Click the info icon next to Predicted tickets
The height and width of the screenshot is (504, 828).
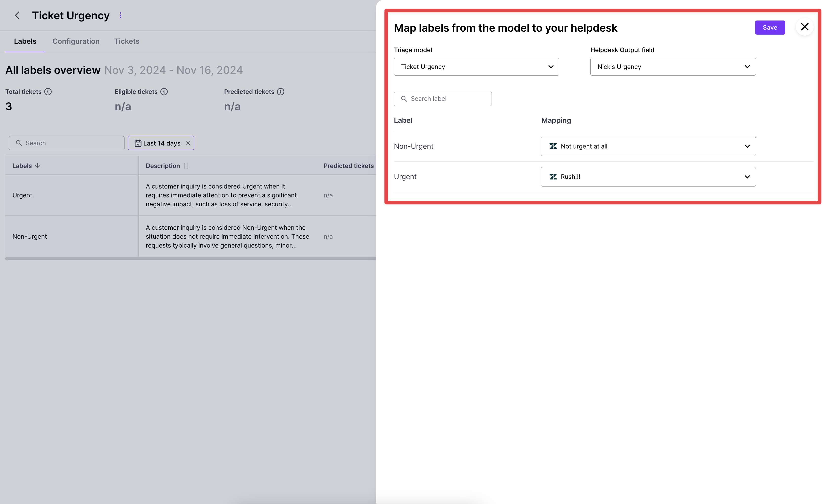pyautogui.click(x=281, y=92)
